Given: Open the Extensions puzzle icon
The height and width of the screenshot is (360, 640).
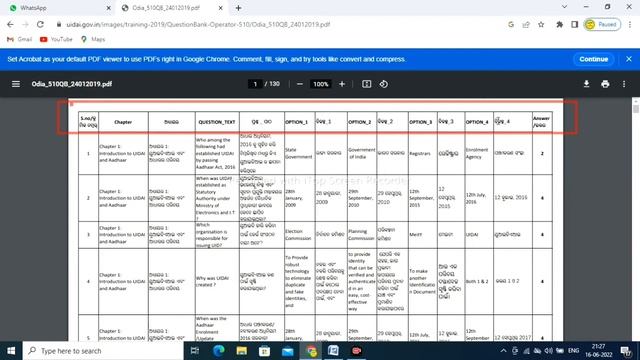Looking at the screenshot, I should click(559, 24).
